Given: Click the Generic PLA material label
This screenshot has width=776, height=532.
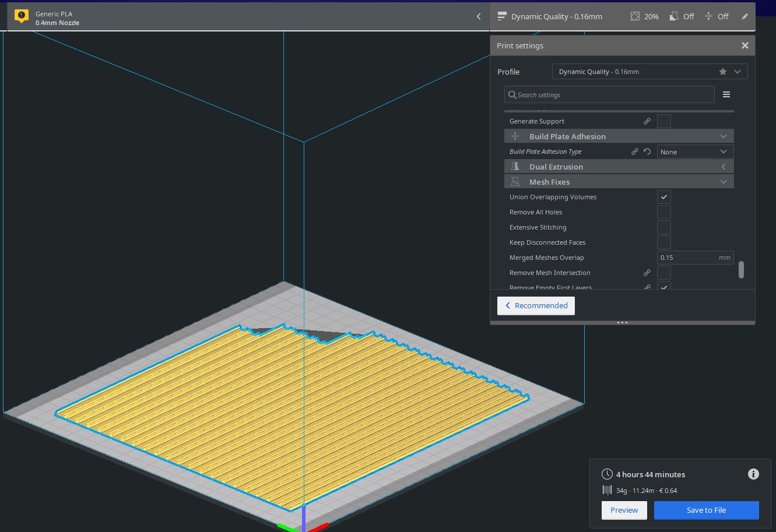Looking at the screenshot, I should [x=54, y=13].
